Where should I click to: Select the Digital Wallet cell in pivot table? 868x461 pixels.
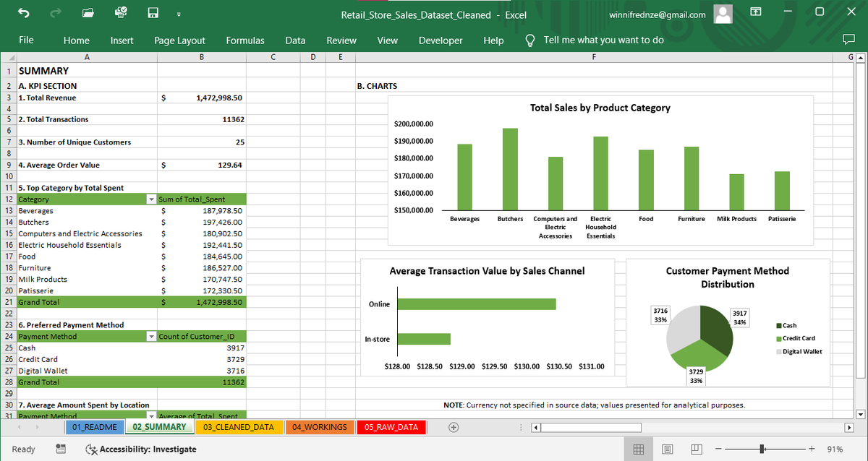coord(86,371)
